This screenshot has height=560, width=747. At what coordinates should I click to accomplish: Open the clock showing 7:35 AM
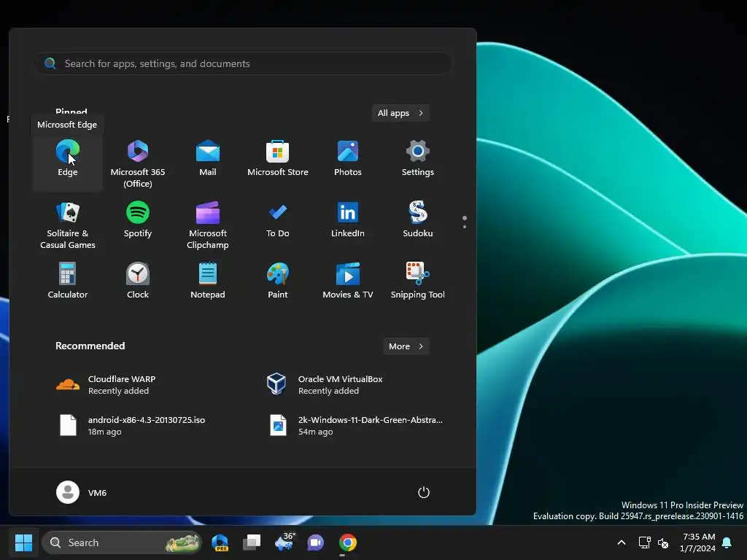click(698, 542)
